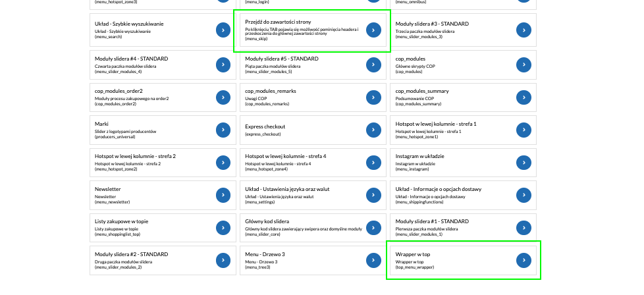Open Hotspot w lewej kolumnie strefa 2 arrow

click(x=223, y=163)
